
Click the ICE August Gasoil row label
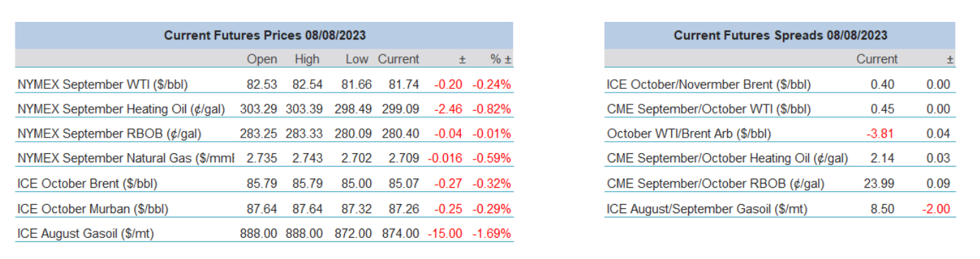(x=87, y=233)
